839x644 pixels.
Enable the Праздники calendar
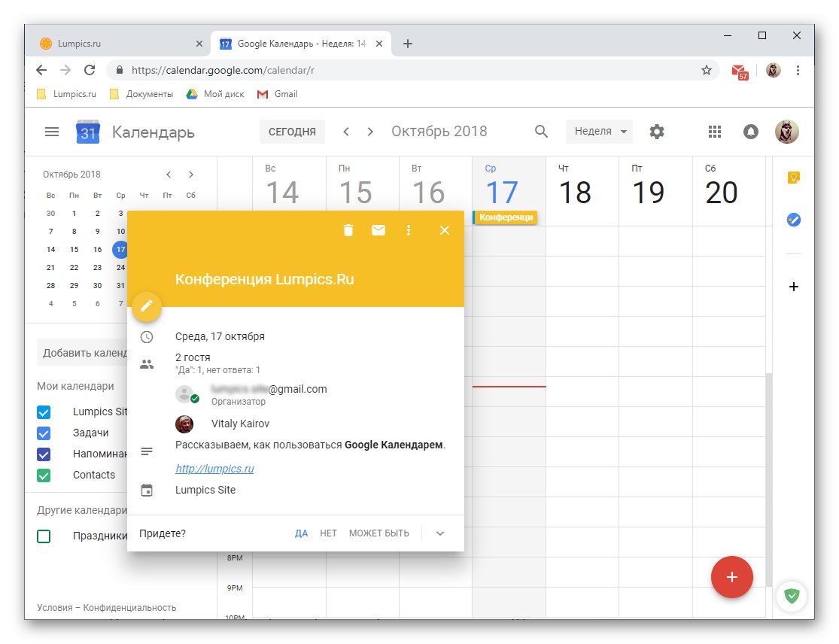pos(44,536)
